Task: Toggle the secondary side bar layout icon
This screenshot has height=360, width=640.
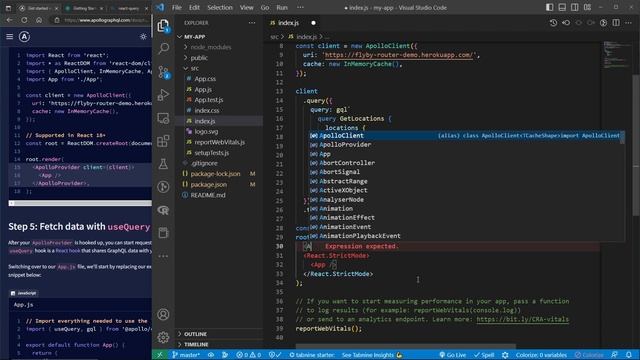Action: (x=575, y=7)
